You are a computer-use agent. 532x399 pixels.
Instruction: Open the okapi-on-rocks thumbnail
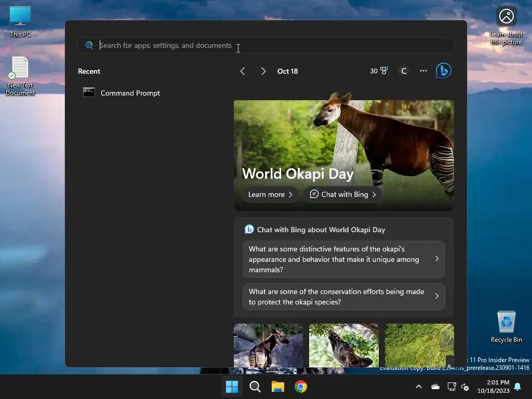(x=268, y=345)
